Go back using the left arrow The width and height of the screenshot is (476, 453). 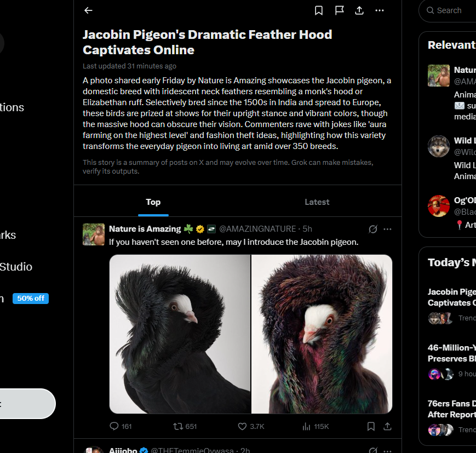(x=88, y=10)
